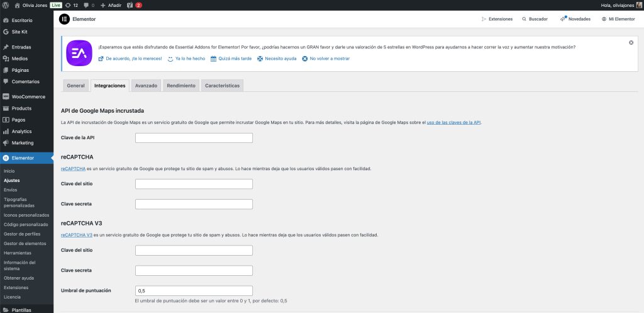The height and width of the screenshot is (313, 644).
Task: Open Gestor de elementos submenu item
Action: point(25,244)
